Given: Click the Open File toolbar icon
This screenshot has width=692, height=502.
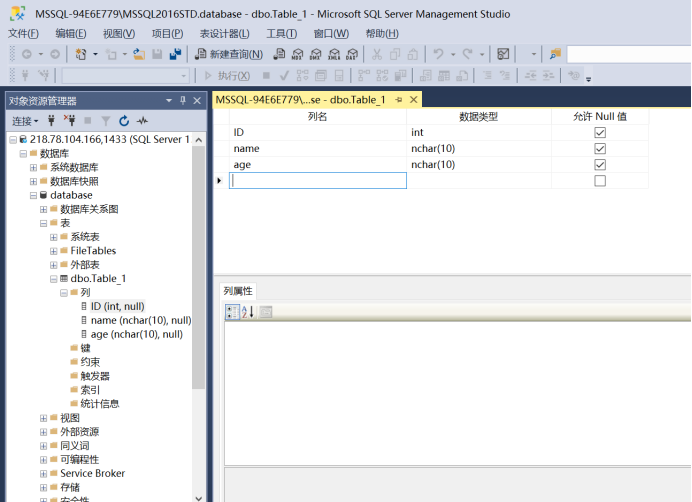Looking at the screenshot, I should 139,54.
